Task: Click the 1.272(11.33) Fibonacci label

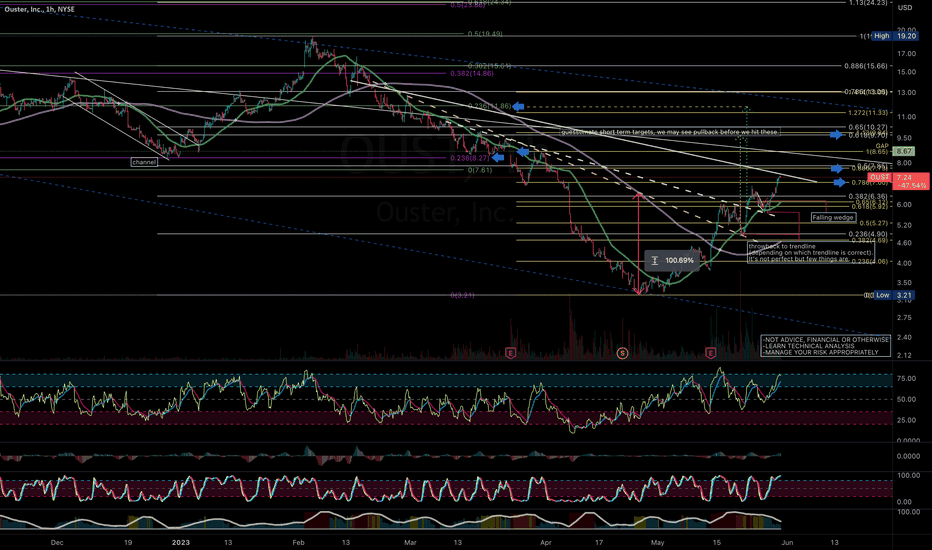Action: point(867,113)
